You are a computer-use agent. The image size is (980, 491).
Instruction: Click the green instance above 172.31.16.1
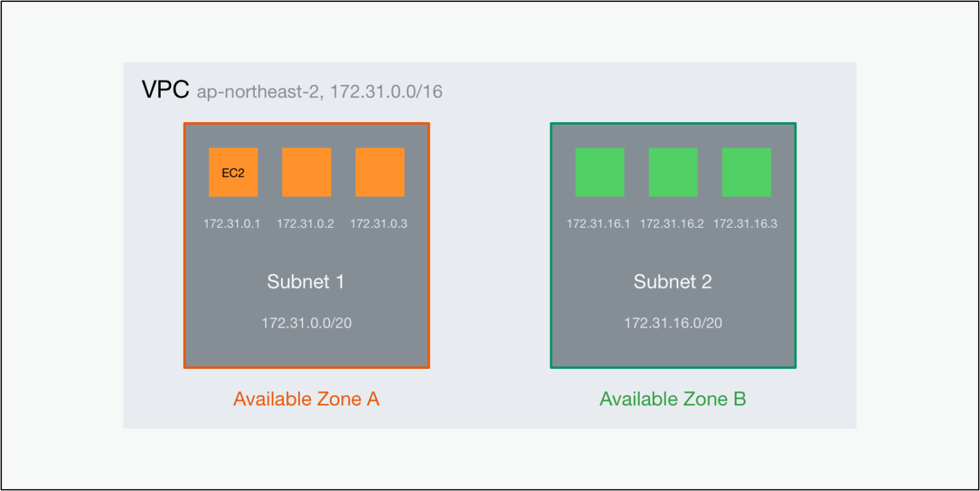pyautogui.click(x=600, y=172)
